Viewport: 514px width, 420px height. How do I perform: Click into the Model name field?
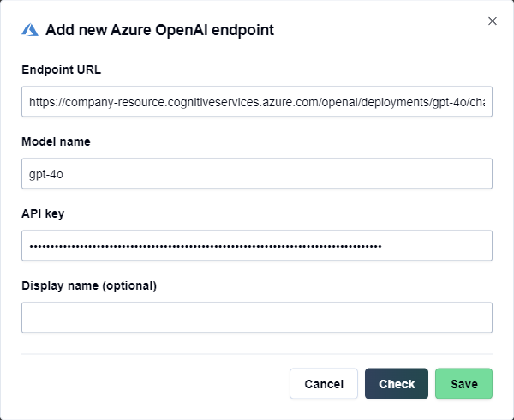256,173
